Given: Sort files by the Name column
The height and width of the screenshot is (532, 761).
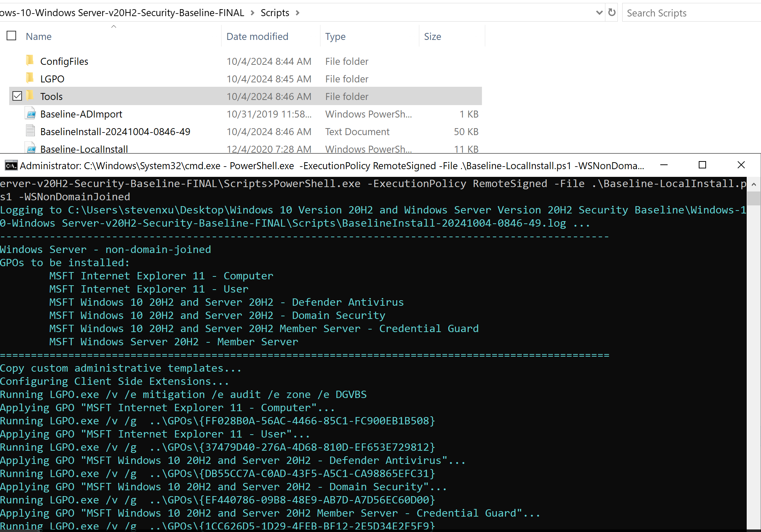Looking at the screenshot, I should click(38, 37).
